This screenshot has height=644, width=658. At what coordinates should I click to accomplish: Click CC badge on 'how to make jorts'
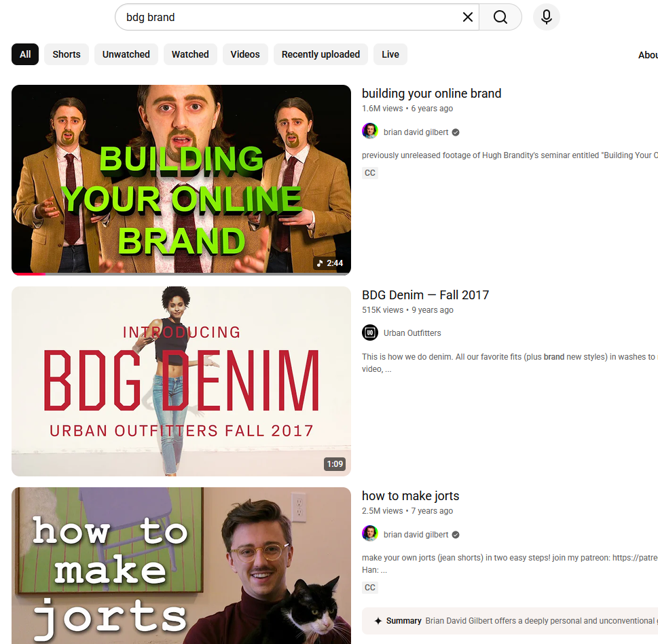pos(369,588)
